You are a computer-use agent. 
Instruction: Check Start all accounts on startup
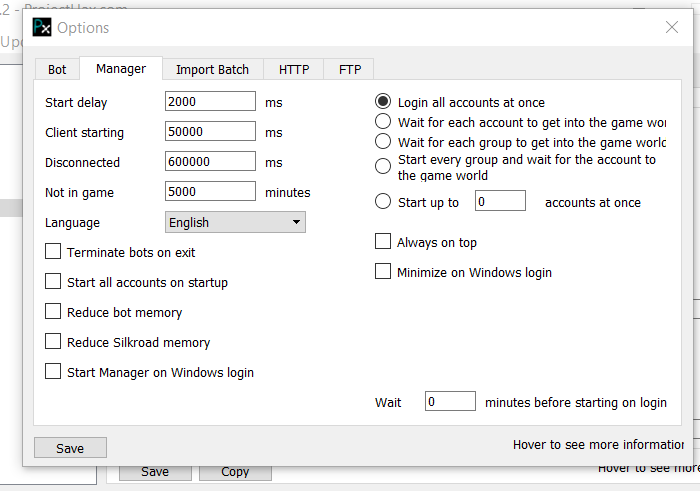coord(53,282)
